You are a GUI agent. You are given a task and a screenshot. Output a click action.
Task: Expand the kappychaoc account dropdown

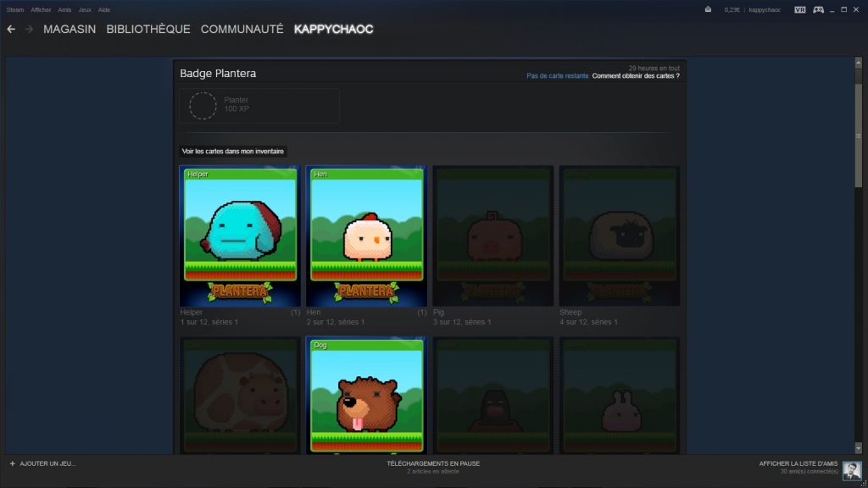(x=765, y=9)
